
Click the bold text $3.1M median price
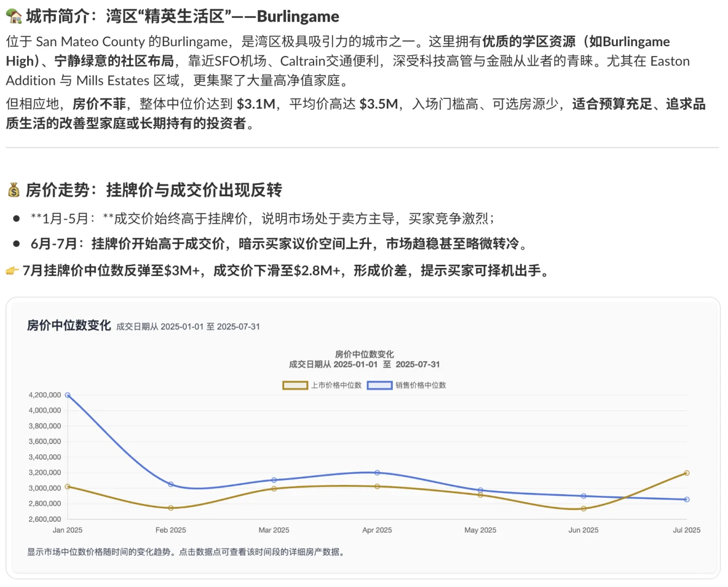(x=256, y=104)
